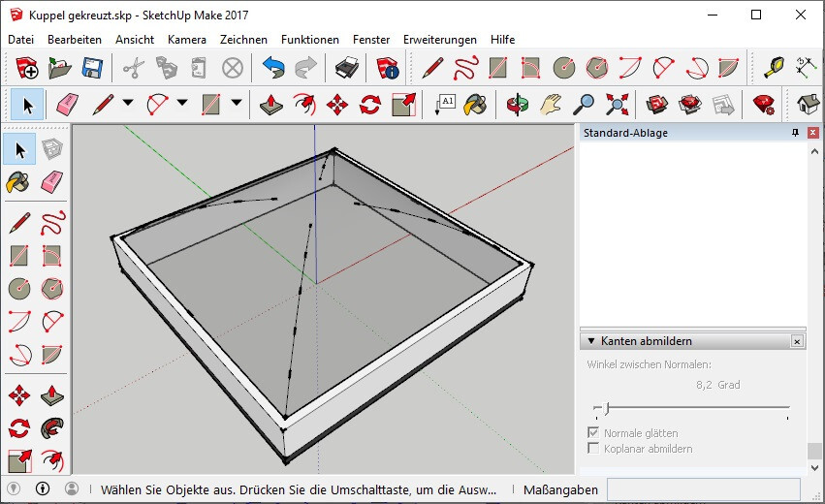Select the Pie tool in the left palette

pos(52,354)
